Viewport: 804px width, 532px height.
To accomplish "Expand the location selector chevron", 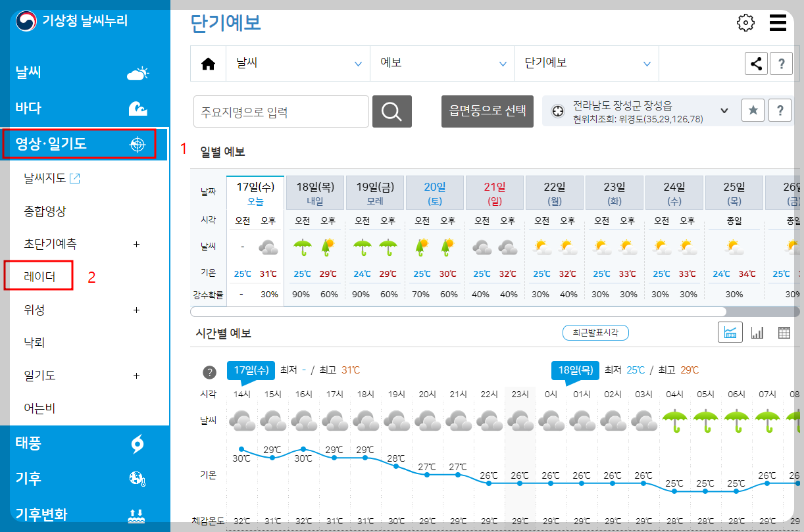I will (724, 110).
